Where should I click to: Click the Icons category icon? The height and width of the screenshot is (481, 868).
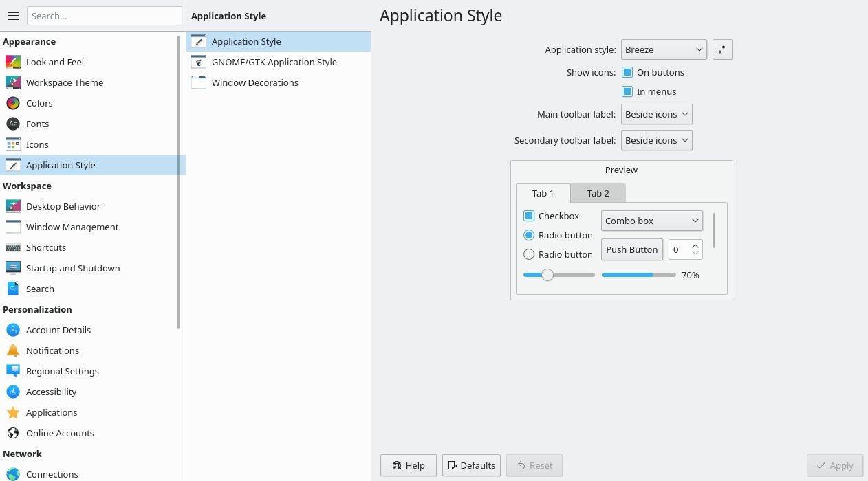[x=13, y=144]
